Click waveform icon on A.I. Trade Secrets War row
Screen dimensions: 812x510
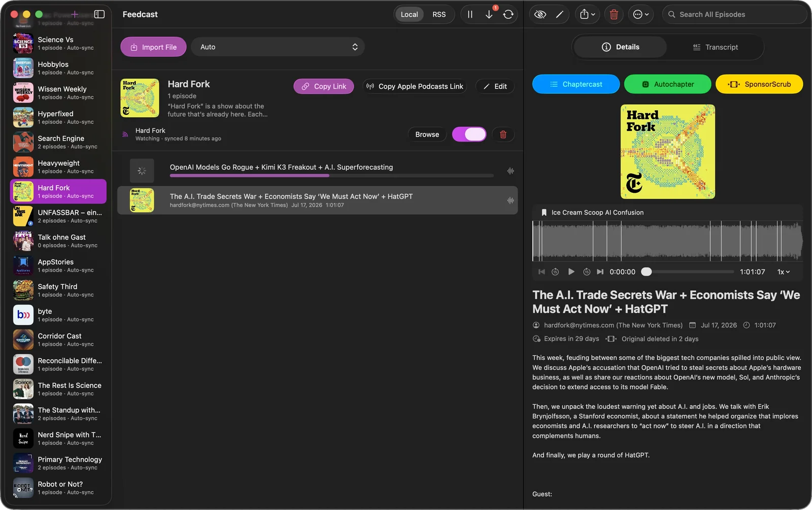pos(510,200)
